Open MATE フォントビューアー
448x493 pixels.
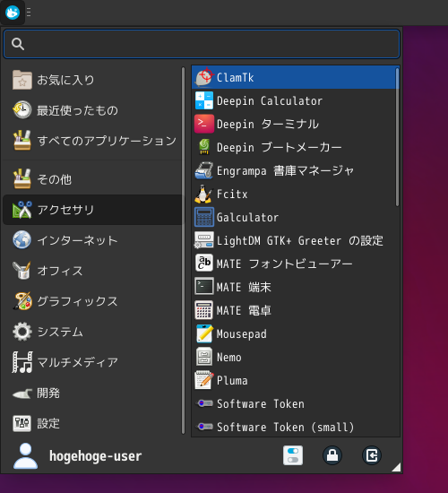[295, 264]
